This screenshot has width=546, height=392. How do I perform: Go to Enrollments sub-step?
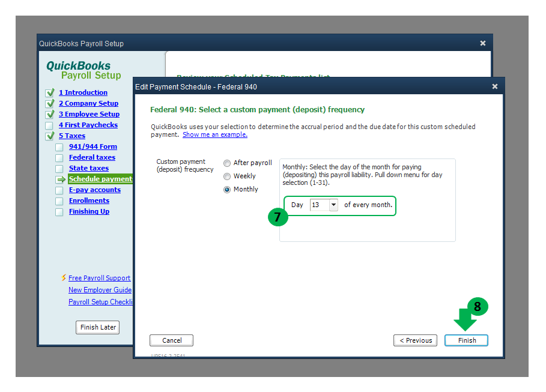89,201
